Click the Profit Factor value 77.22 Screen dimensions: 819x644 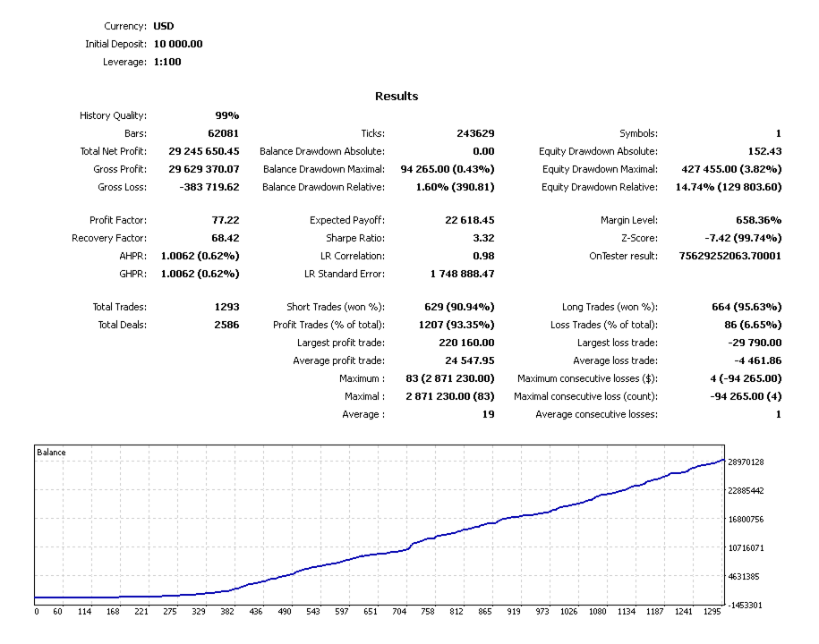point(226,220)
